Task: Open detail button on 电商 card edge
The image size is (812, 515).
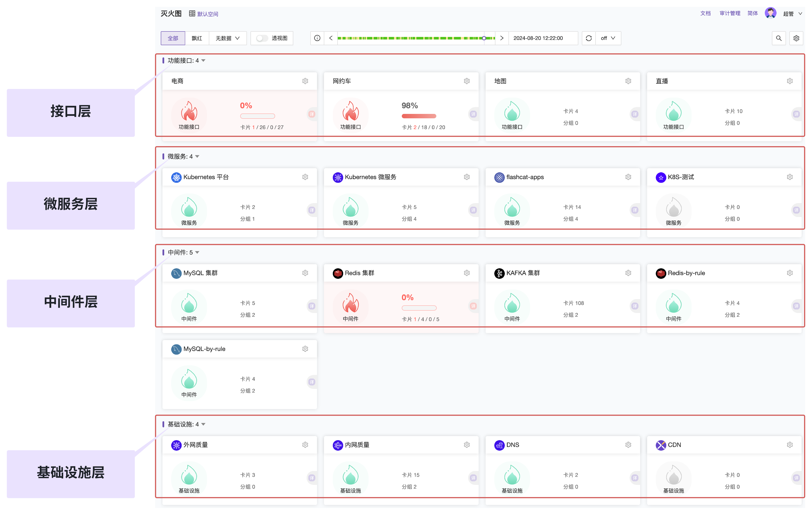Action: 312,114
